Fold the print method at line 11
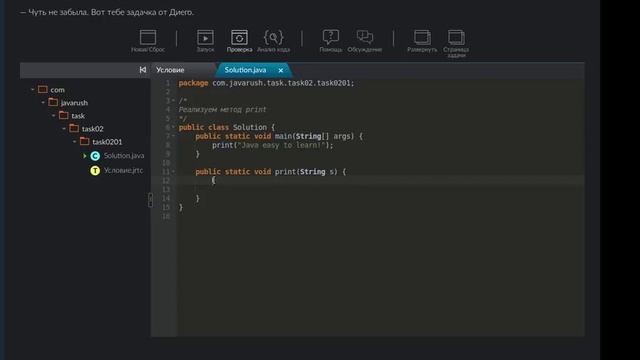 pyautogui.click(x=173, y=171)
